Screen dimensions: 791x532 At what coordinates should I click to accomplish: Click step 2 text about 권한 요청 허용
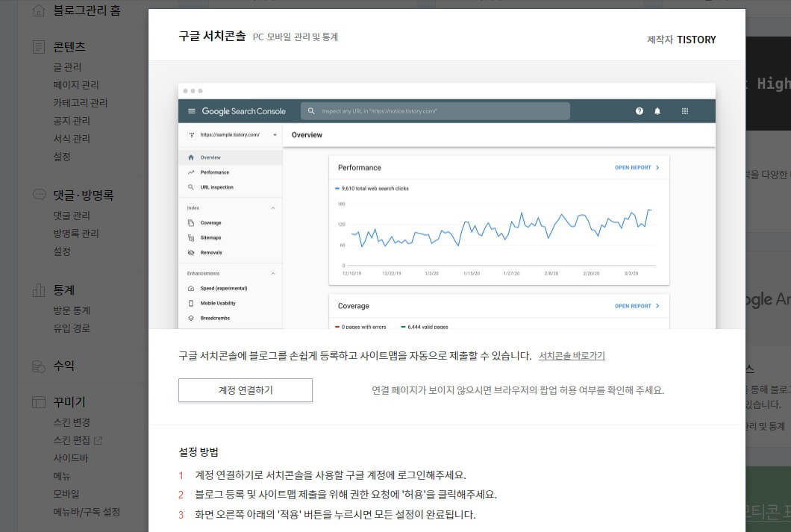(x=346, y=495)
